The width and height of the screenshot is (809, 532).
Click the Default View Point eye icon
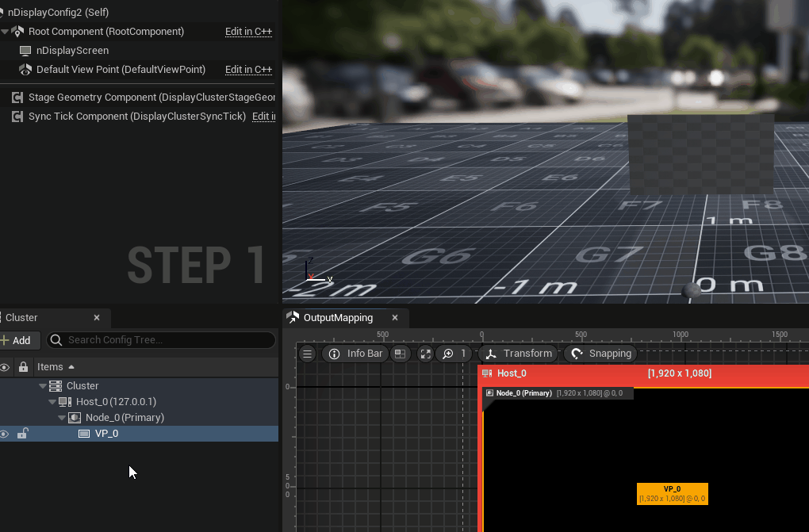pyautogui.click(x=25, y=70)
